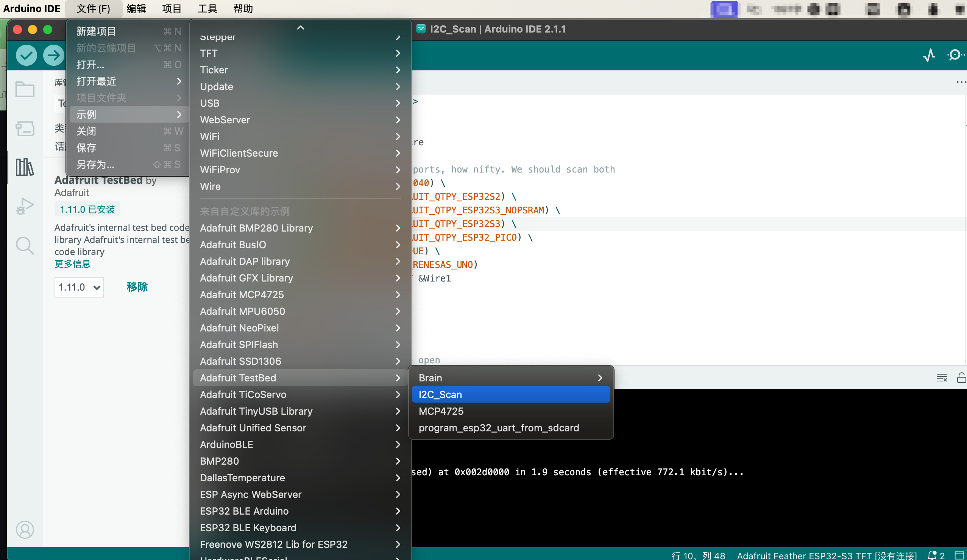
Task: Click the Upload arrow button
Action: [x=53, y=55]
